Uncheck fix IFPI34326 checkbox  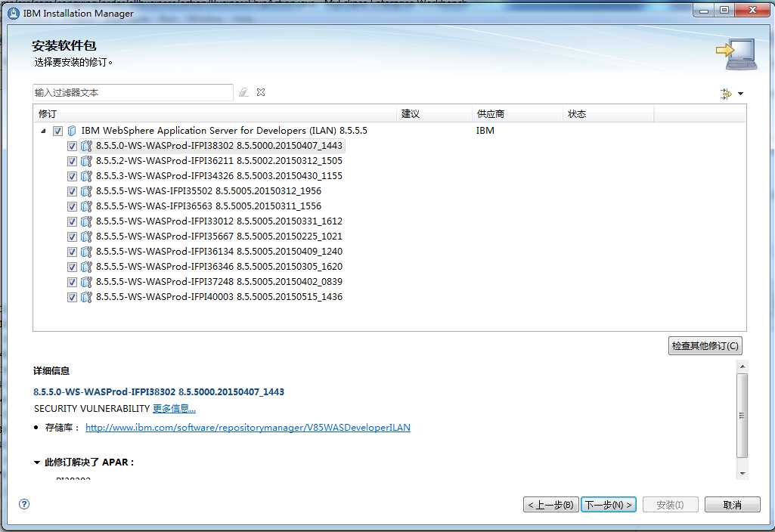tap(72, 176)
